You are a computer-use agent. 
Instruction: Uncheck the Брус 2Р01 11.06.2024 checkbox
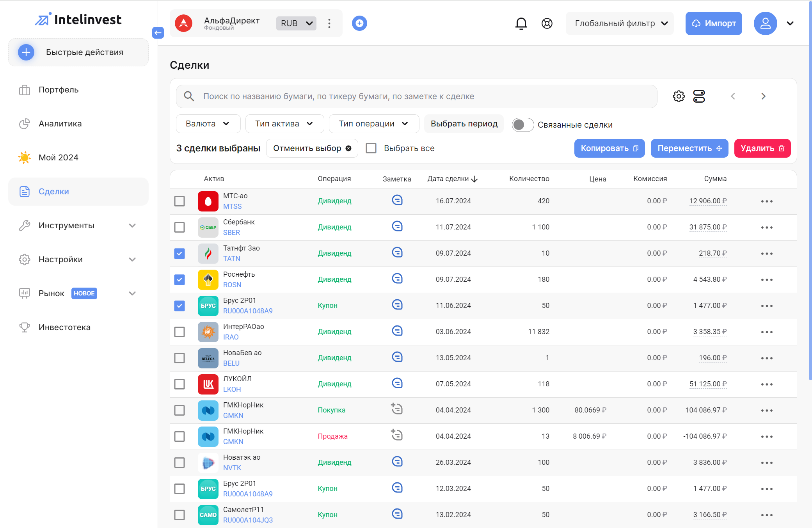179,306
